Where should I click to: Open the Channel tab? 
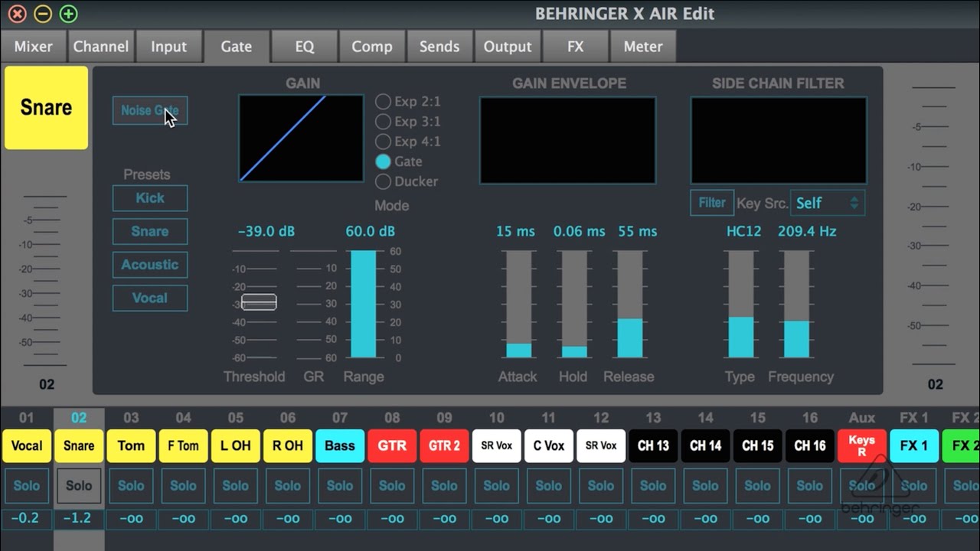click(x=101, y=47)
